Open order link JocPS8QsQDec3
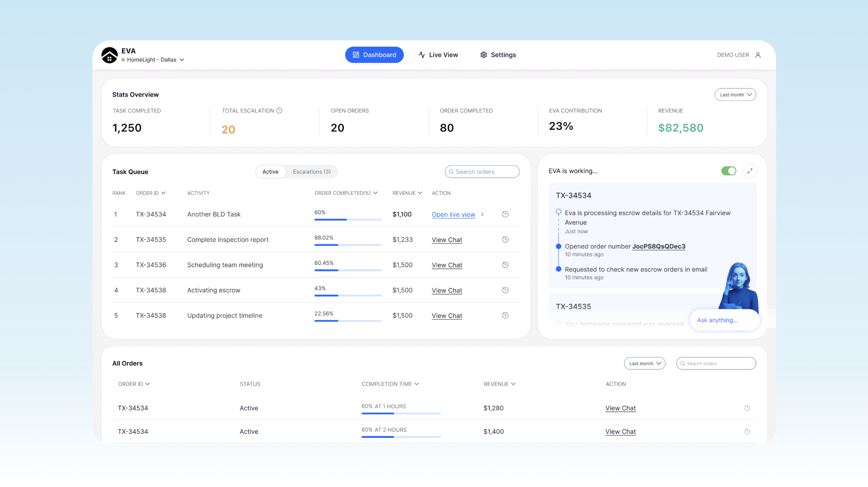The width and height of the screenshot is (868, 487). click(659, 246)
